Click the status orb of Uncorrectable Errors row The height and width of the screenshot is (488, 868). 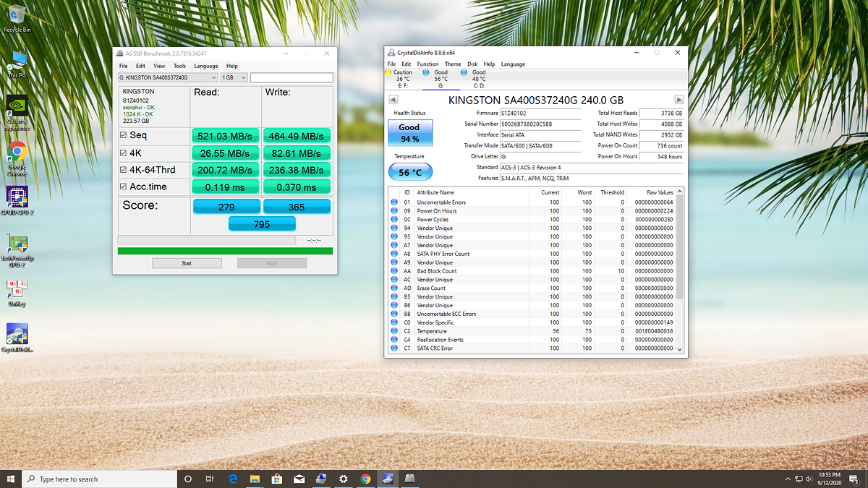pyautogui.click(x=394, y=202)
